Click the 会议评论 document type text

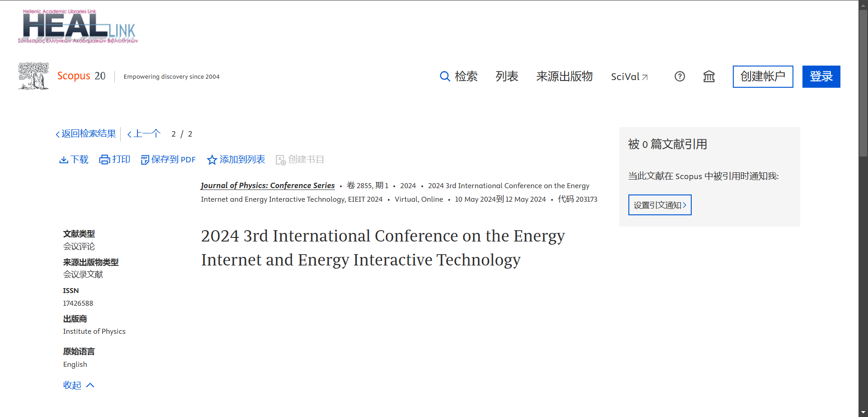tap(79, 246)
